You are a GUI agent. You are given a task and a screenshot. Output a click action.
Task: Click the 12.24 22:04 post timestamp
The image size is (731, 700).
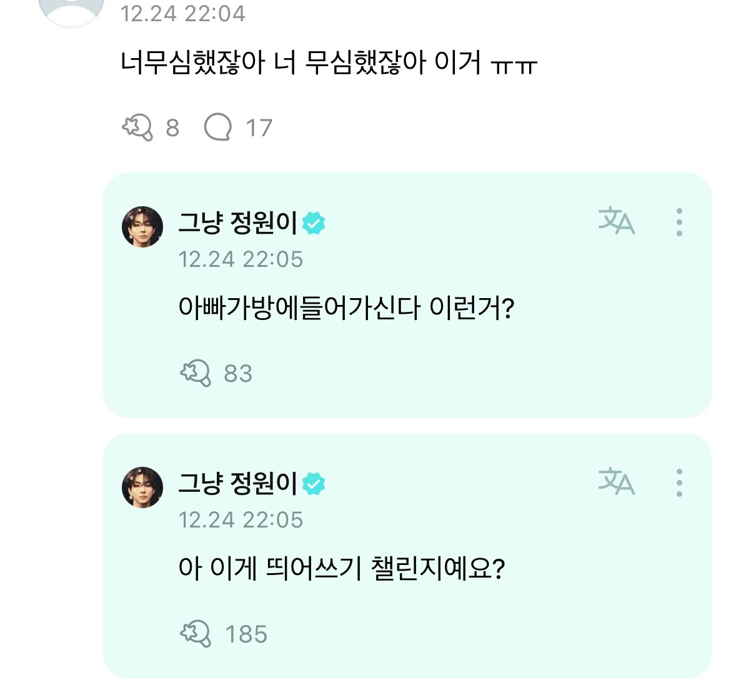pyautogui.click(x=182, y=14)
